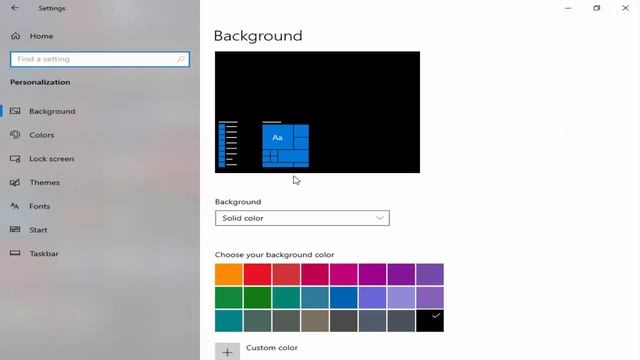Click the Themes brush icon
This screenshot has height=360, width=640.
[15, 182]
